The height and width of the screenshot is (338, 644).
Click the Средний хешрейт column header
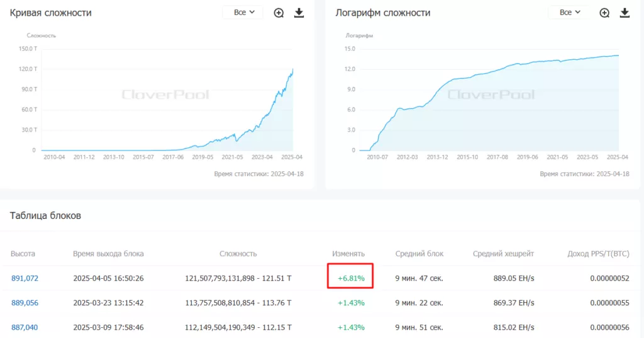(503, 254)
